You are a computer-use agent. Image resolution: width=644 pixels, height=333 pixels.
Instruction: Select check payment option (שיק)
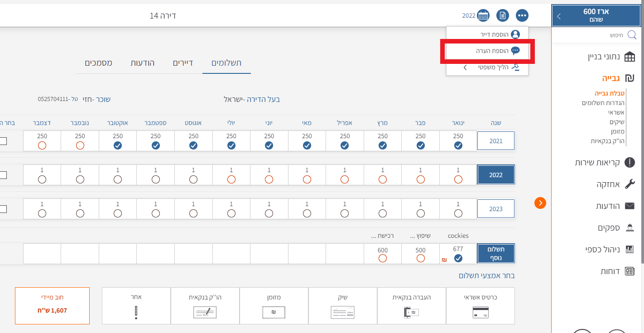coord(342,306)
